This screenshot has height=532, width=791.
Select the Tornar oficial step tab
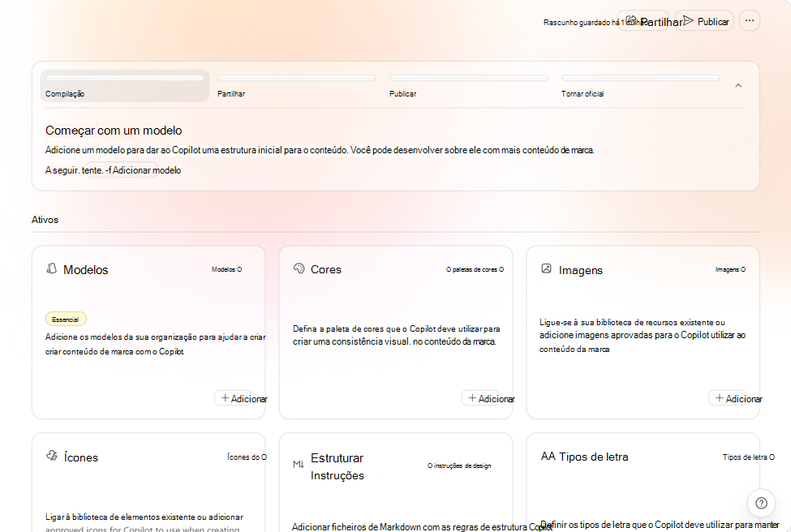tap(641, 86)
